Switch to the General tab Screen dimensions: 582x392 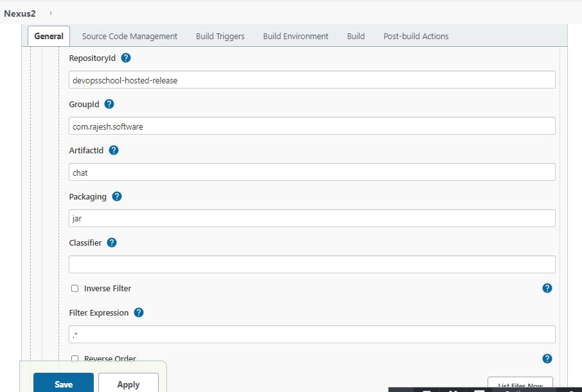pyautogui.click(x=49, y=37)
